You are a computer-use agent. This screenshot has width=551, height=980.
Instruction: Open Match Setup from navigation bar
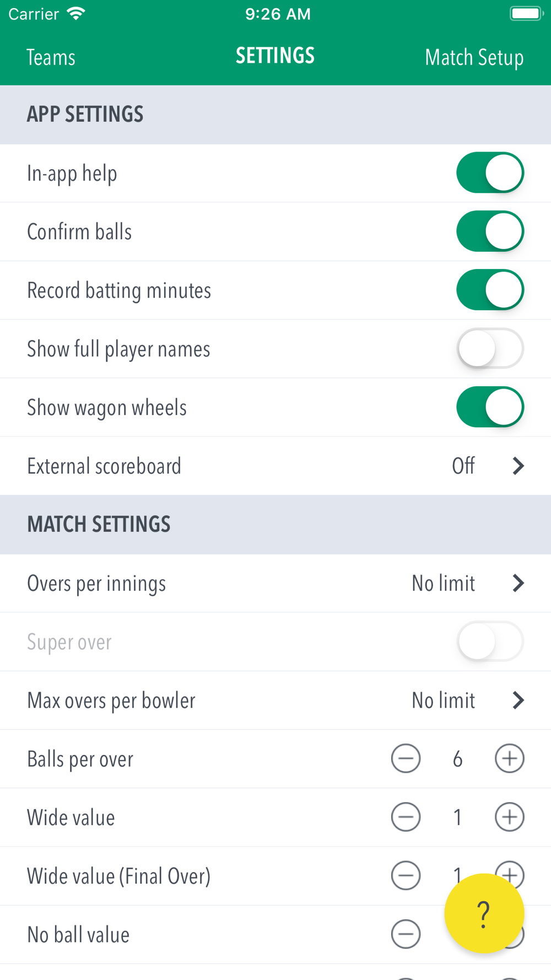[474, 57]
